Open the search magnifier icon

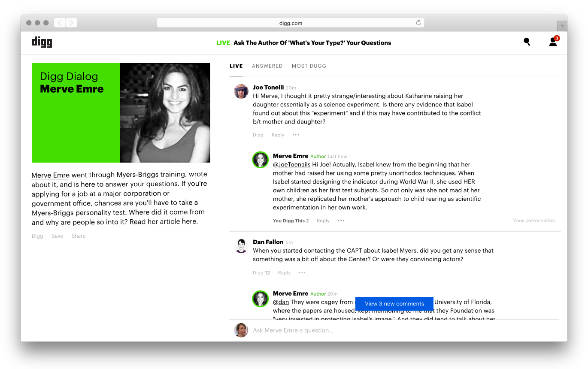pyautogui.click(x=527, y=42)
